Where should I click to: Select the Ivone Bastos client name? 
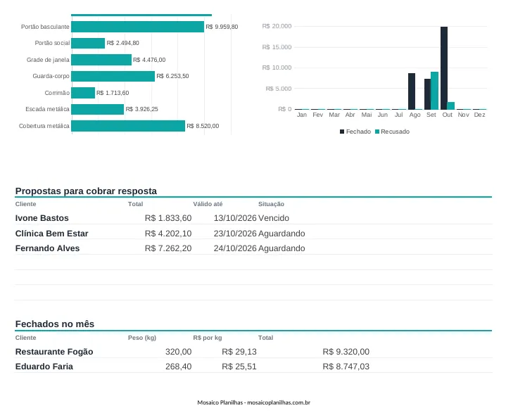[42, 218]
